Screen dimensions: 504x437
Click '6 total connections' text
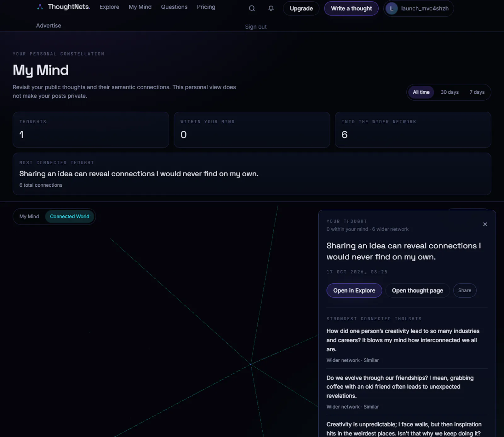point(41,185)
